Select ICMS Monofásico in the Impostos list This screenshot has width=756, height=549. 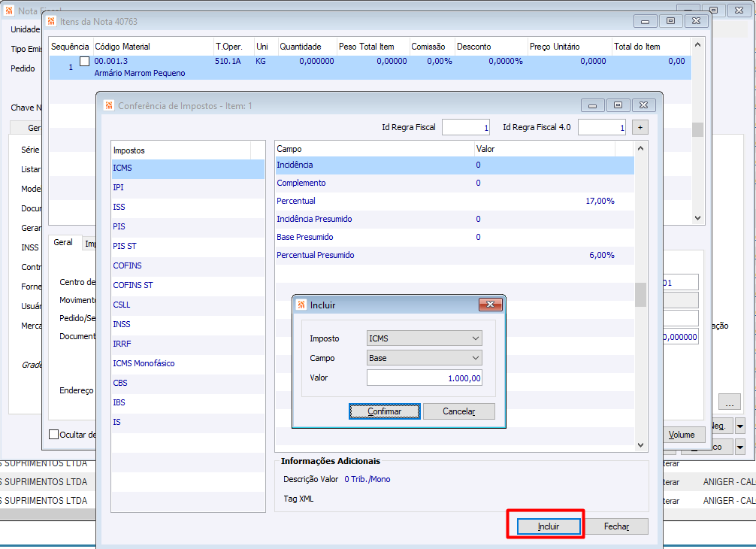tap(188, 363)
